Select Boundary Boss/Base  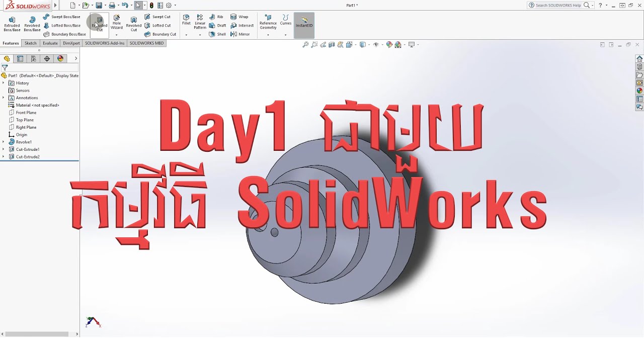pos(64,34)
